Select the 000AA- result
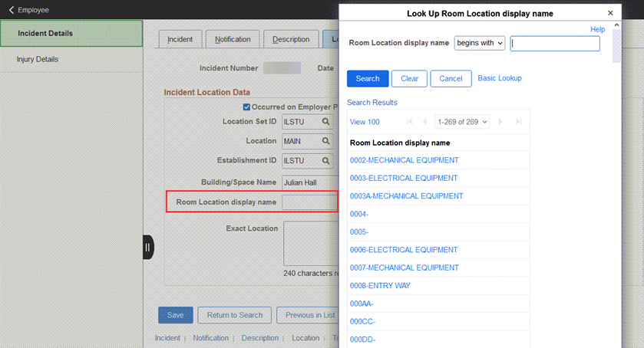Viewport: 644px width, 348px height. coord(362,304)
